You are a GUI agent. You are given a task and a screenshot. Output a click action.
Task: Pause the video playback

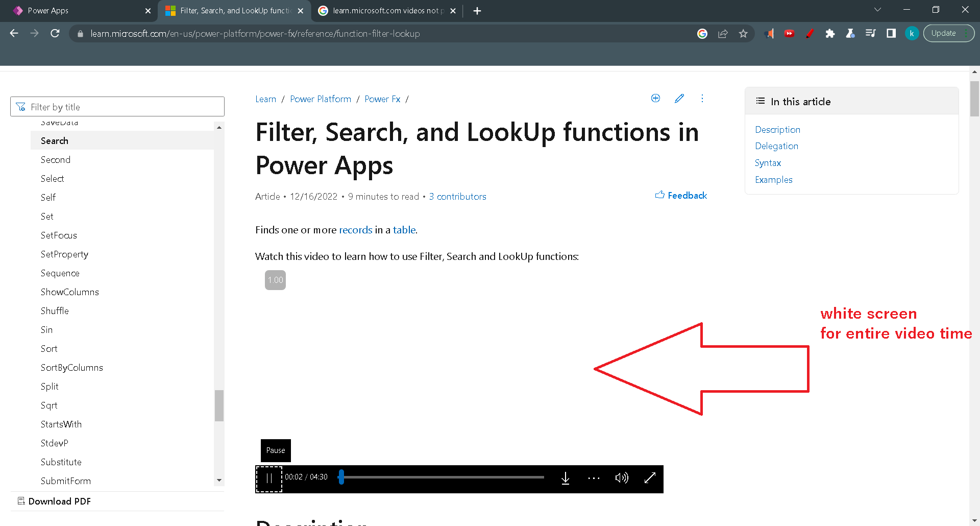[269, 479]
